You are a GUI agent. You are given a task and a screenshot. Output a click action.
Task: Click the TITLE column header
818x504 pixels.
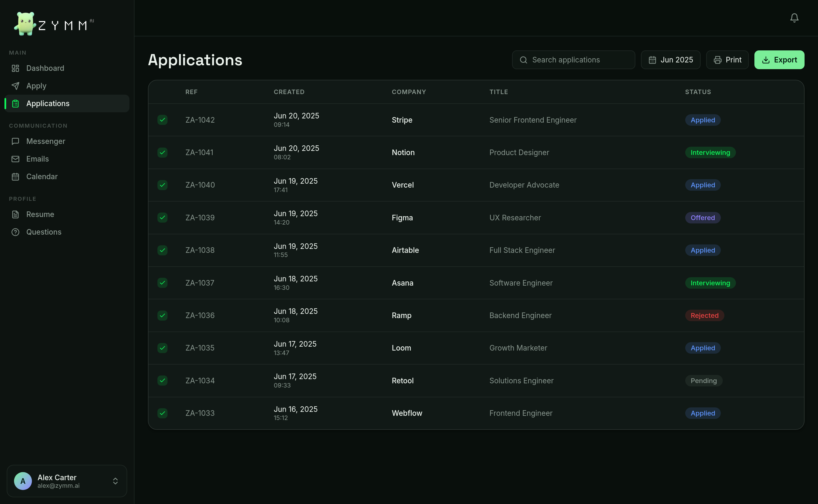(x=499, y=92)
